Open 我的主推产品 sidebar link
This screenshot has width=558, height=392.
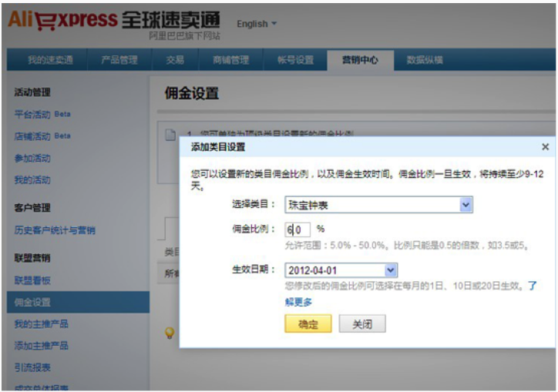point(42,323)
